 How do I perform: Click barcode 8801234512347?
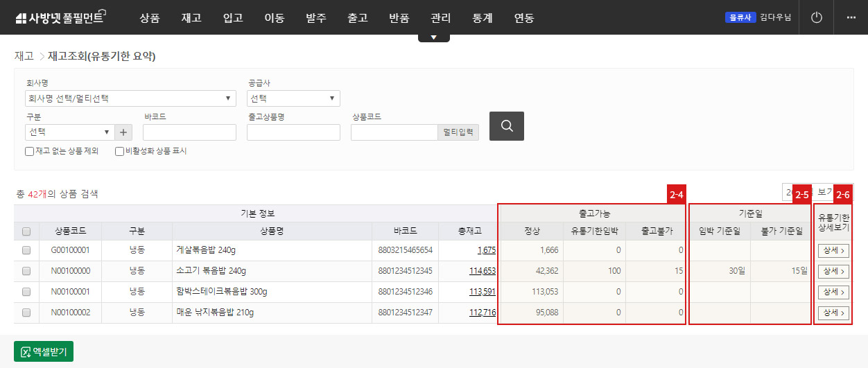(406, 313)
